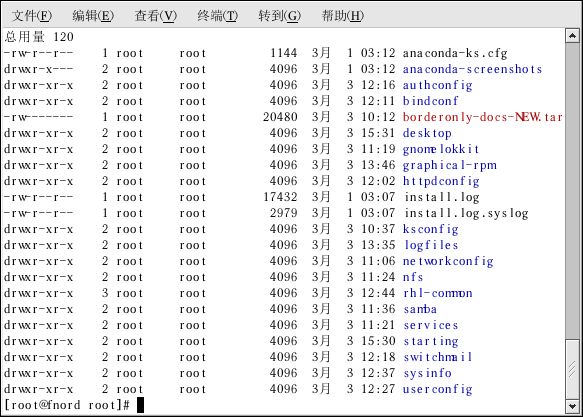This screenshot has width=583, height=417.
Task: Click the terminal cursor at the prompt
Action: (x=140, y=405)
